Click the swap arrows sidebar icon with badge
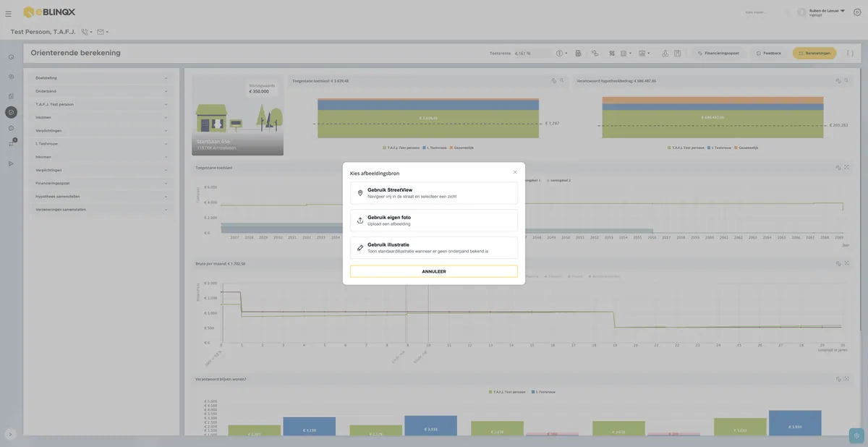Viewport: 868px width, 447px height. (x=12, y=143)
